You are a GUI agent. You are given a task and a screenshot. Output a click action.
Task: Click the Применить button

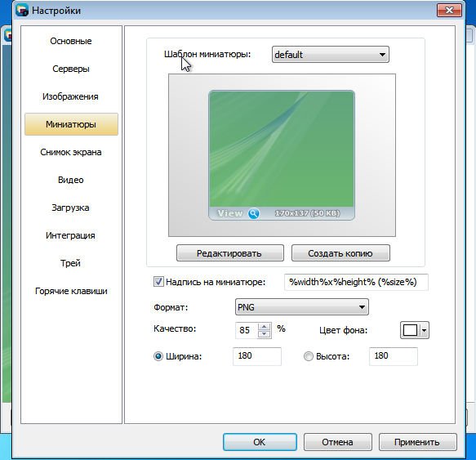tap(417, 442)
